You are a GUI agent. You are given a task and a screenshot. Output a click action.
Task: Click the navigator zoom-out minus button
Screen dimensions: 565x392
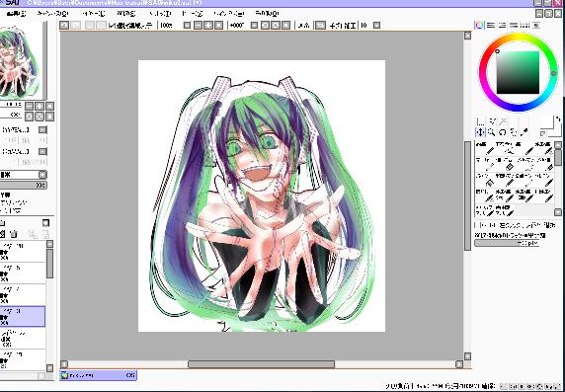coord(30,106)
